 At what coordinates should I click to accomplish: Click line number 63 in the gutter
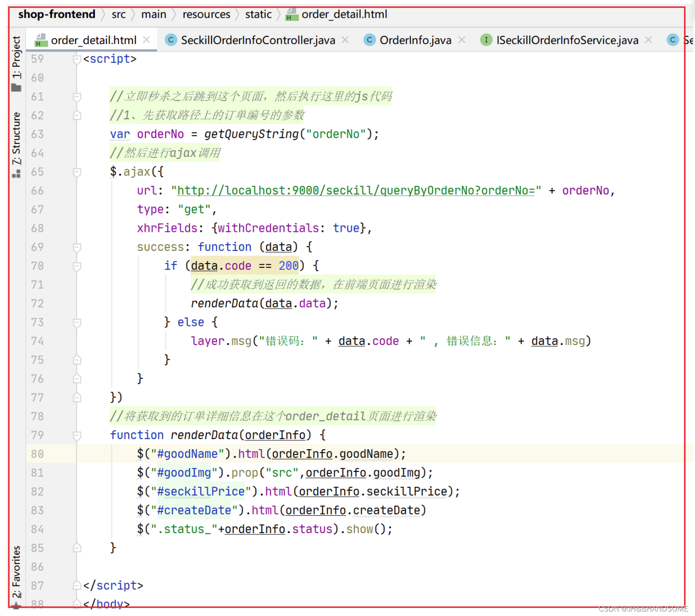click(37, 134)
